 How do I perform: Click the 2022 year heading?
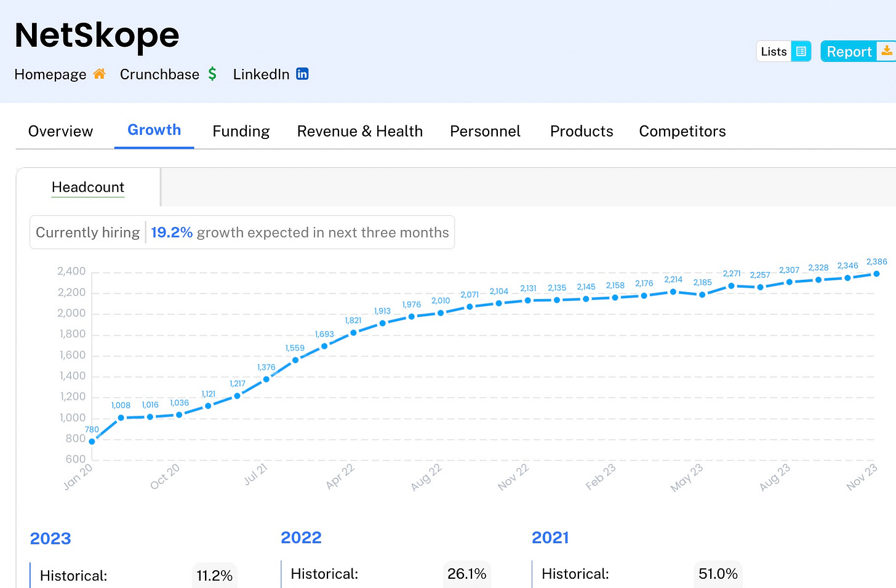point(301,538)
